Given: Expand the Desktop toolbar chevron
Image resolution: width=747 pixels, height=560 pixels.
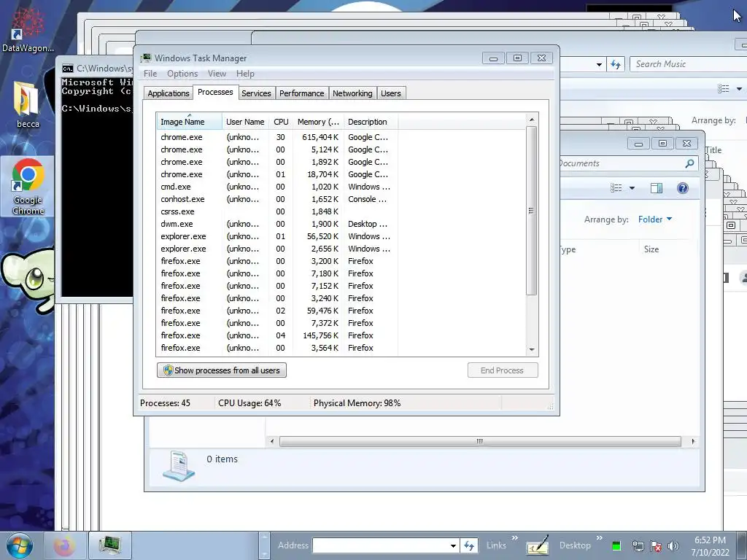Looking at the screenshot, I should [x=600, y=538].
